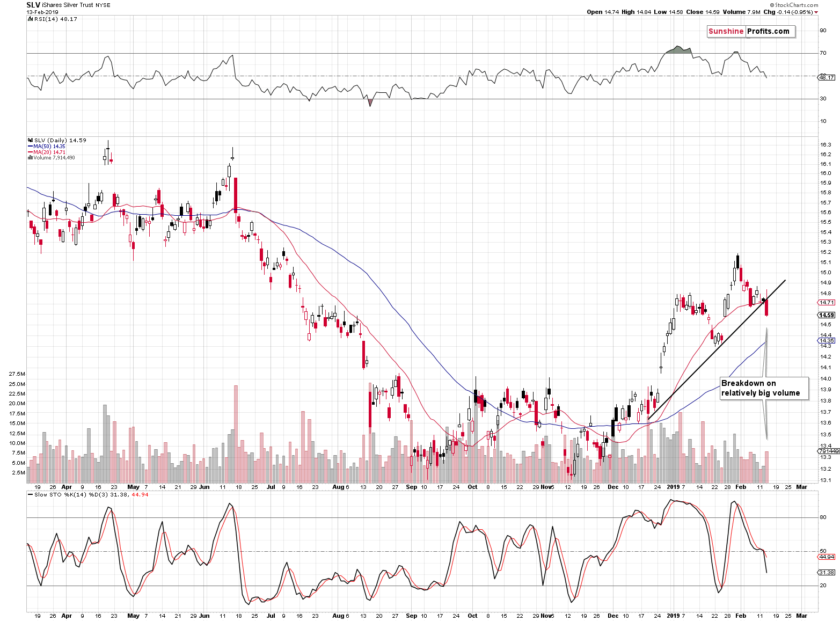This screenshot has width=840, height=621.
Task: Click 'Mar' on the bottom-most date axis
Action: coord(801,616)
